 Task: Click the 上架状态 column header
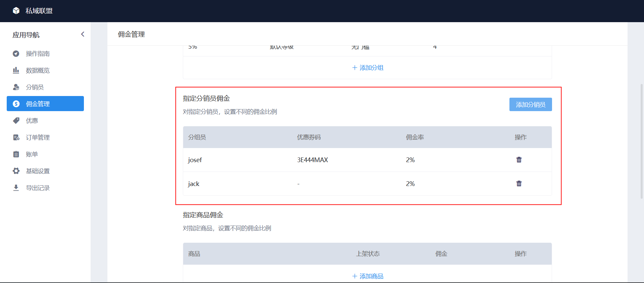coord(368,254)
